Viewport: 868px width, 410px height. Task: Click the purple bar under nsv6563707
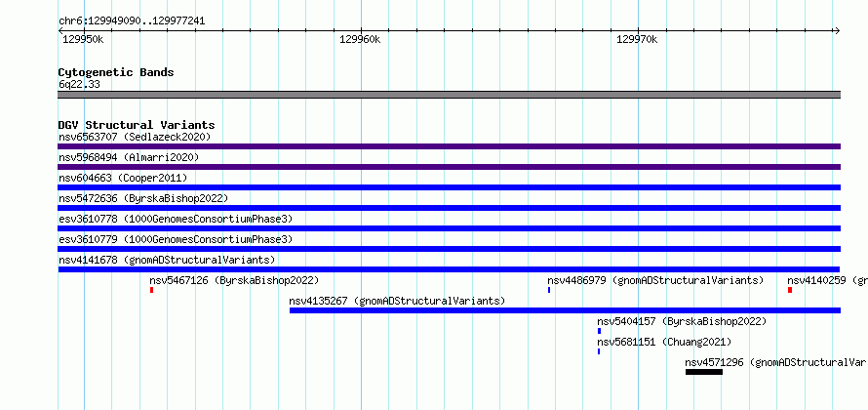(x=450, y=146)
